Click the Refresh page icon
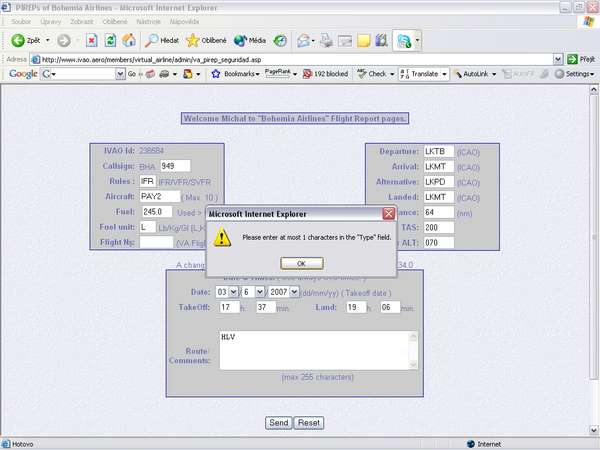 pyautogui.click(x=110, y=41)
